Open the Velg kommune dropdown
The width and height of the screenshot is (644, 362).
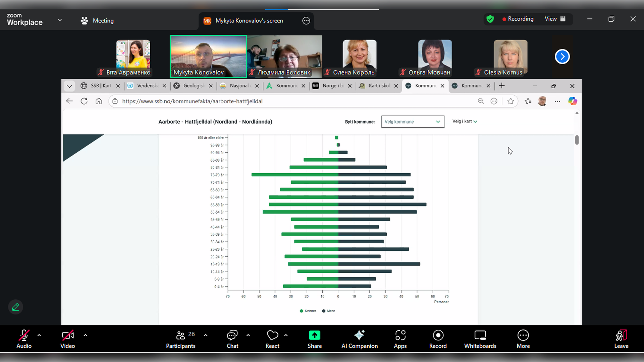point(413,122)
